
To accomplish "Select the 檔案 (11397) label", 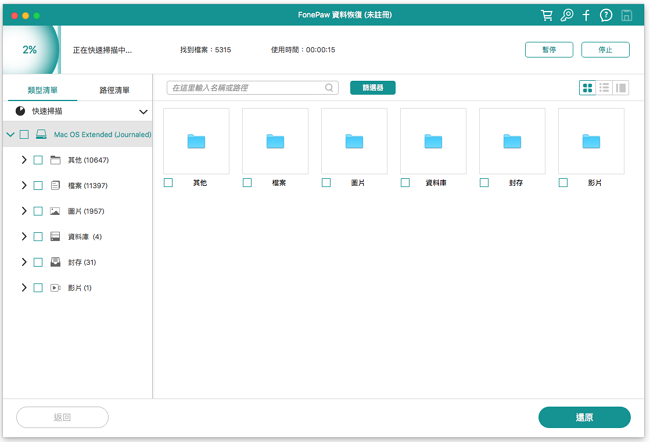I will click(88, 185).
